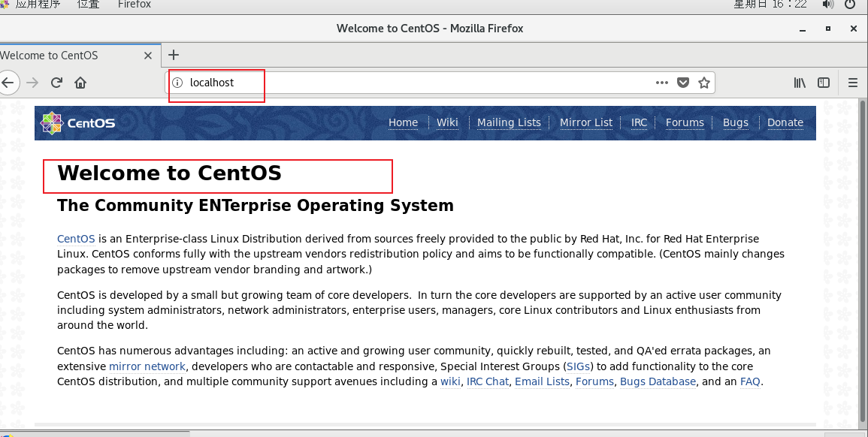Open the system volume indicator
Viewport: 868px width, 437px height.
point(827,5)
